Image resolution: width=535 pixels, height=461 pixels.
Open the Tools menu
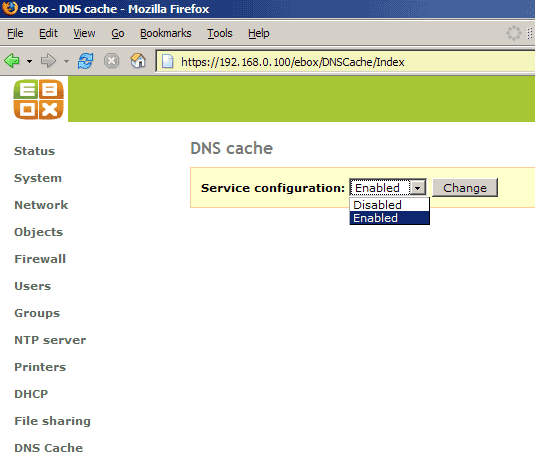point(220,33)
